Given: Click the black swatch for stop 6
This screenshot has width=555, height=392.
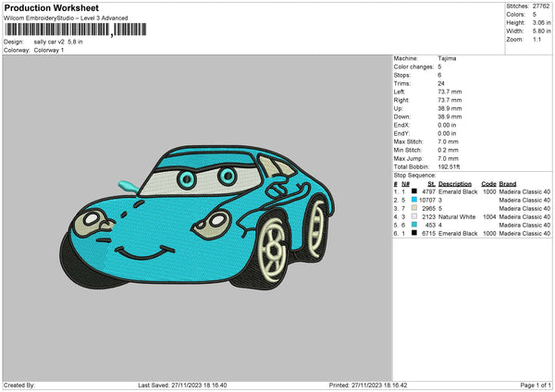Looking at the screenshot, I should [413, 233].
